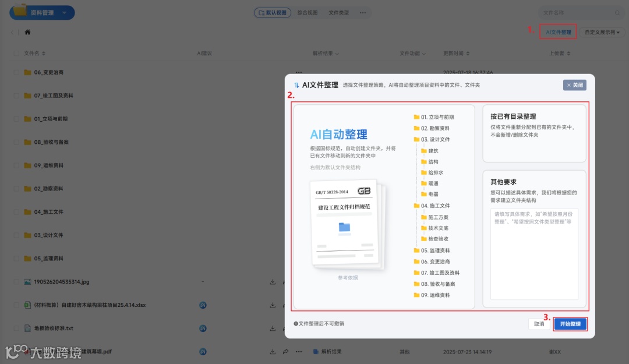Check the 08_验收与备案 row checkbox
This screenshot has width=629, height=364.
pos(16,142)
